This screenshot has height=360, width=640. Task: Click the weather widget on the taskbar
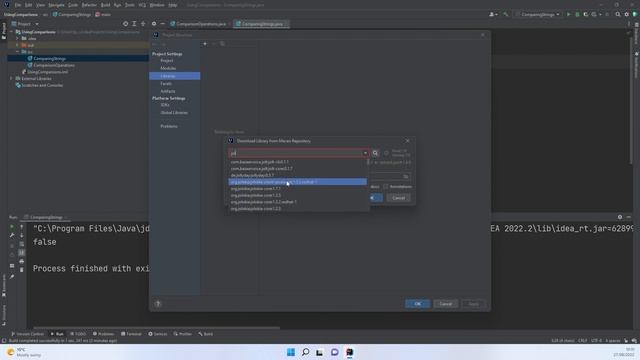[x=24, y=352]
